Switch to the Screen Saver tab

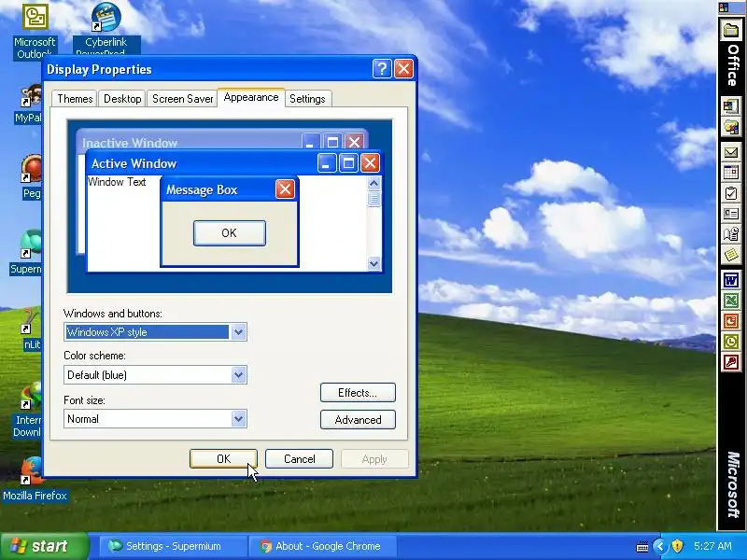point(182,99)
